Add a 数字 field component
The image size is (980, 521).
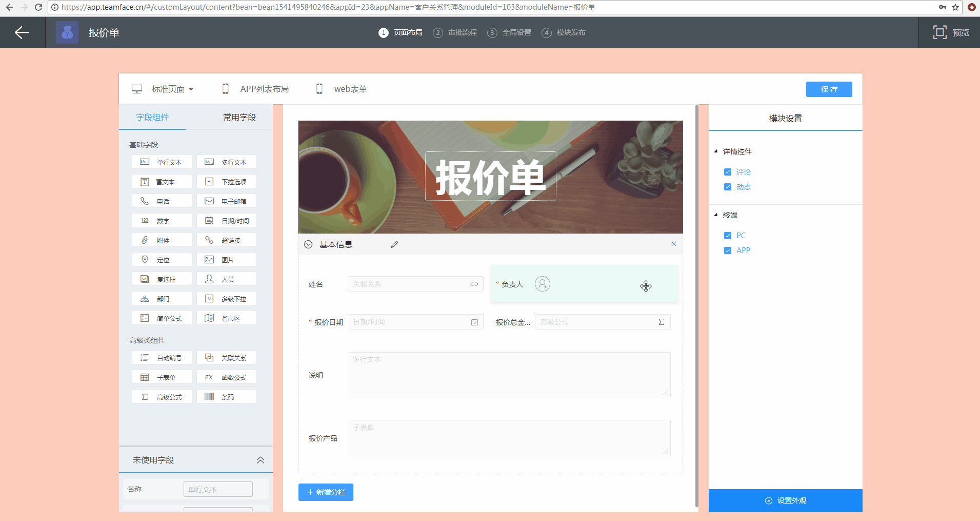pos(162,221)
